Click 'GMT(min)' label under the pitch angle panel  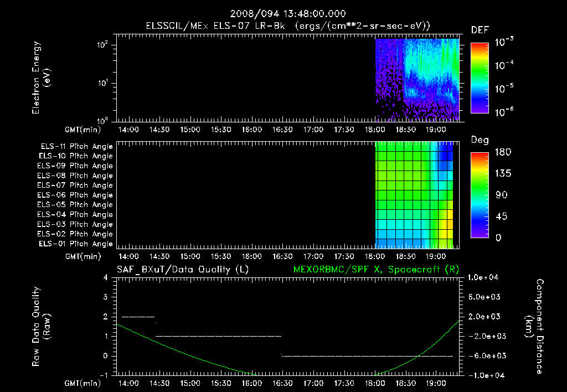83,257
